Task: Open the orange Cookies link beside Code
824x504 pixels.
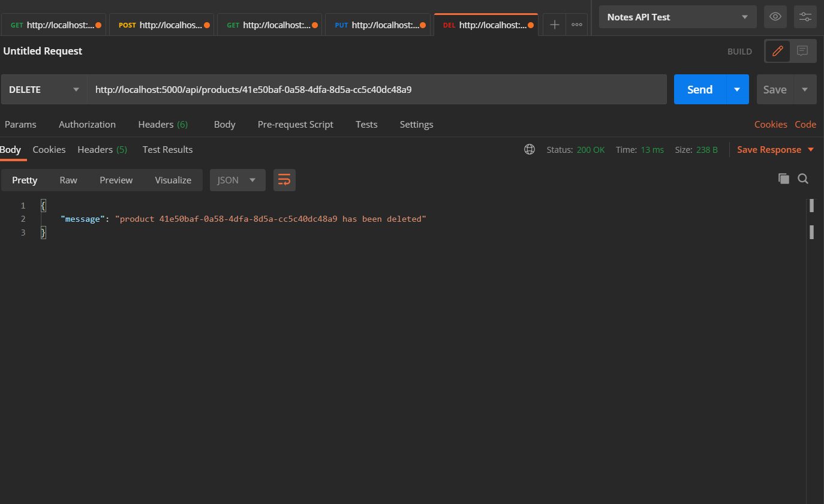Action: tap(771, 125)
